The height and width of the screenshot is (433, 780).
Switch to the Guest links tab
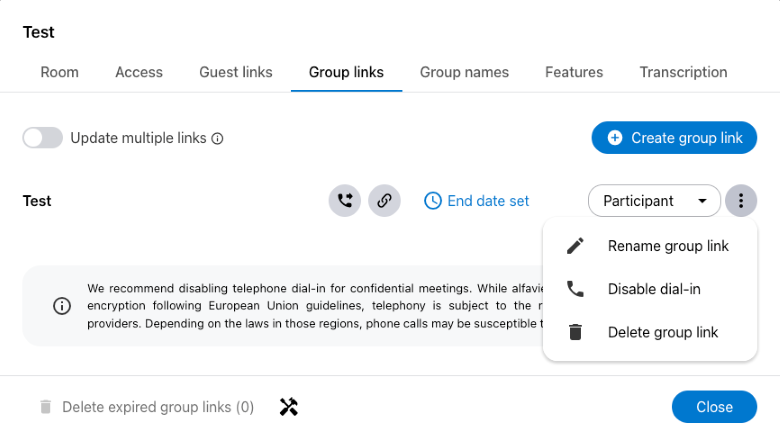[x=236, y=72]
